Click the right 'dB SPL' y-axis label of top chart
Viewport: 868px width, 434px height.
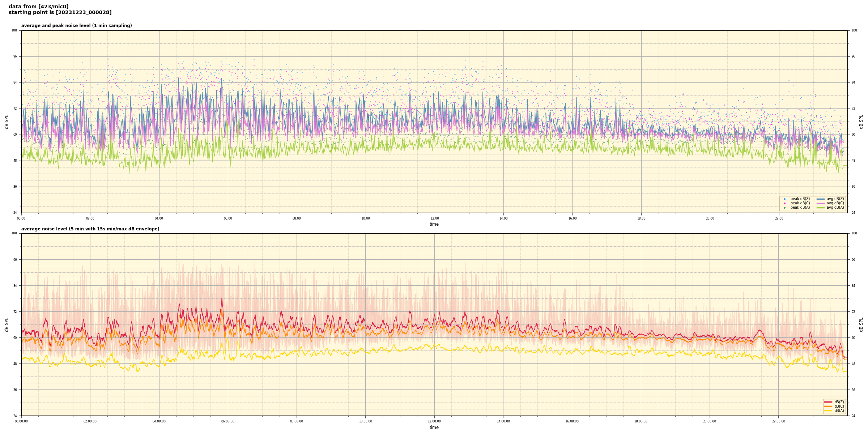click(x=861, y=122)
